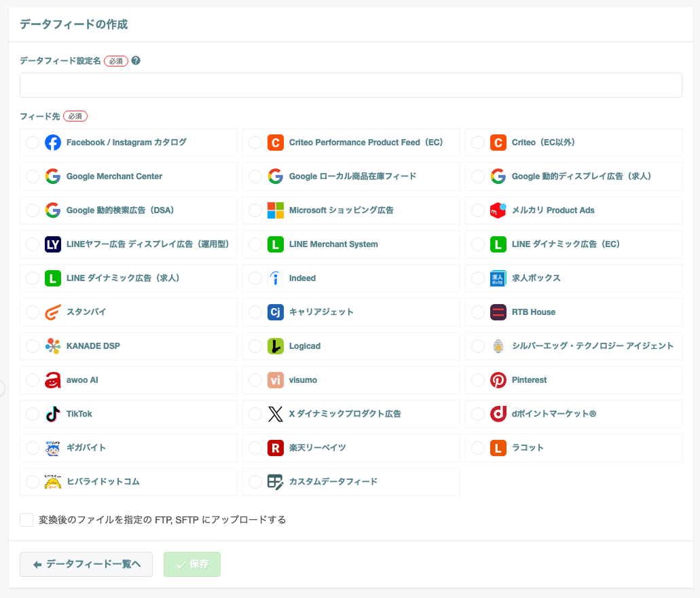Image resolution: width=700 pixels, height=598 pixels.
Task: Click the LY logo for LINEヤフー広告
Action: coord(53,244)
